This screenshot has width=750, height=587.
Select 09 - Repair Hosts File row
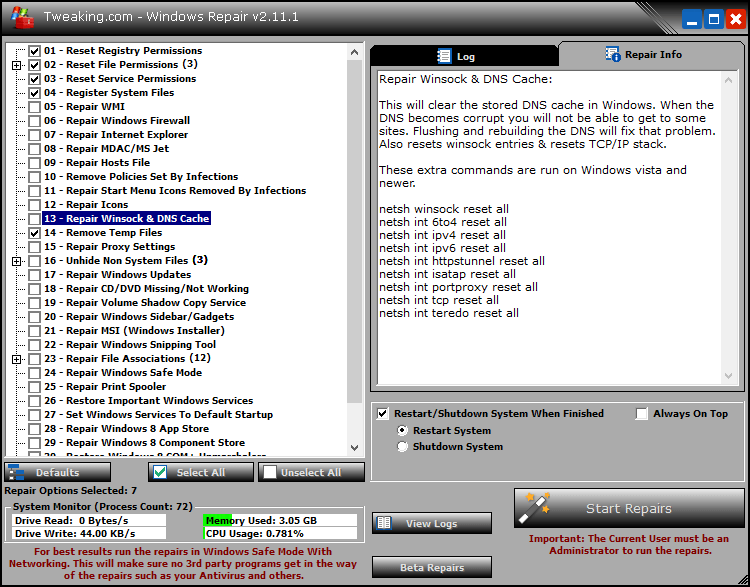point(97,163)
